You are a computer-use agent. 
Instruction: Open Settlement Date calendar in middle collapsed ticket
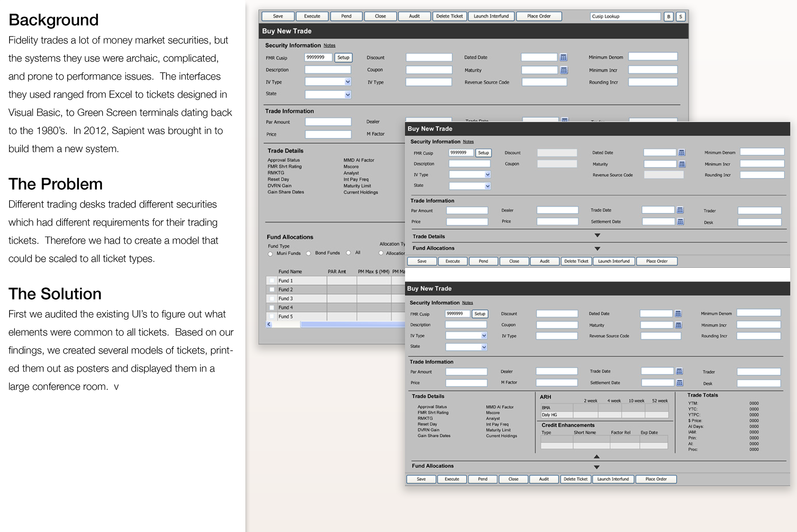[x=680, y=222]
